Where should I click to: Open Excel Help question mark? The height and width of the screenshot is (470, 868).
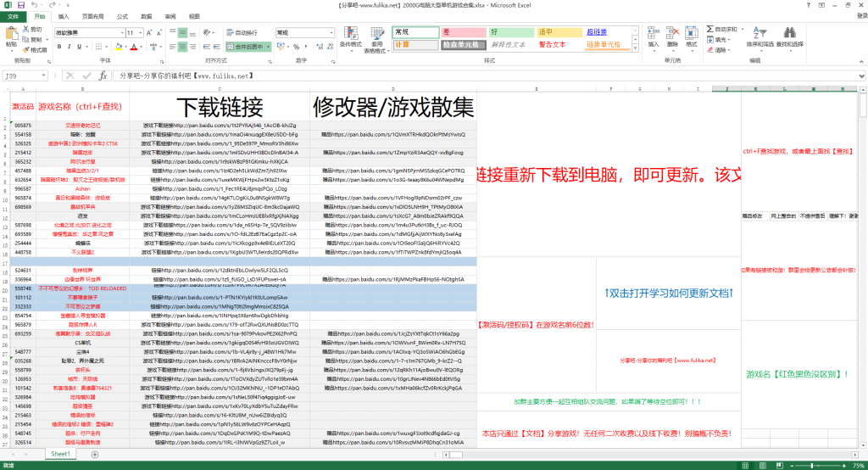click(808, 5)
